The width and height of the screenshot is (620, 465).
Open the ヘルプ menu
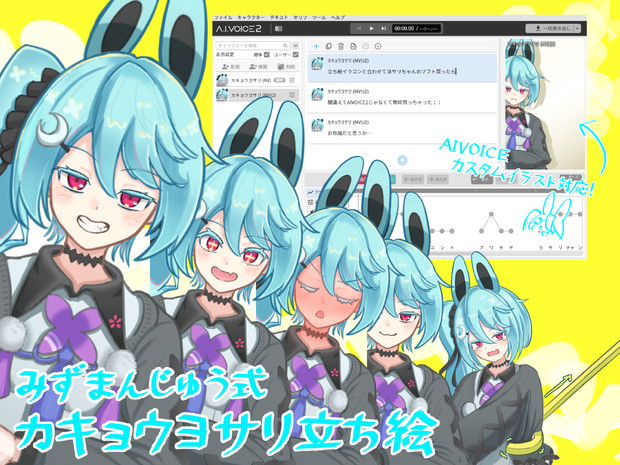338,18
